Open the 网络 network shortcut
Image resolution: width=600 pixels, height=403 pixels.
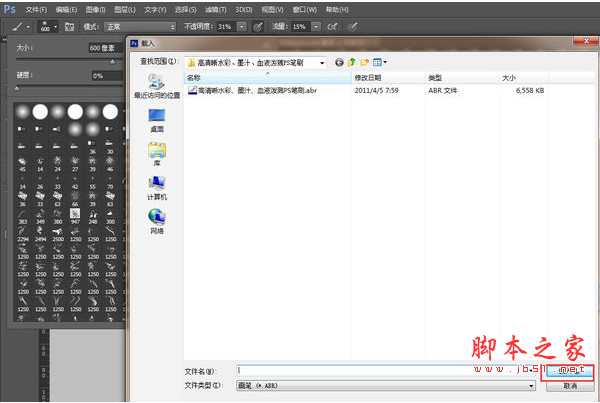(x=157, y=222)
